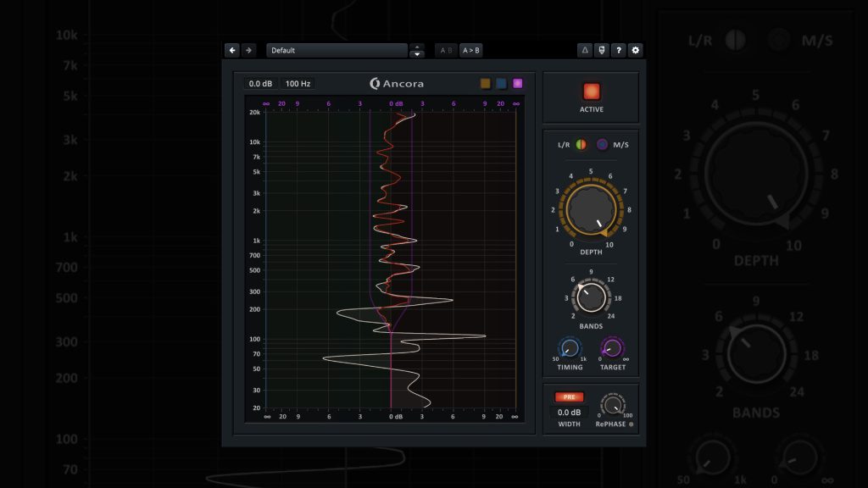Click the redo forward arrow
The image size is (868, 488).
tap(248, 50)
